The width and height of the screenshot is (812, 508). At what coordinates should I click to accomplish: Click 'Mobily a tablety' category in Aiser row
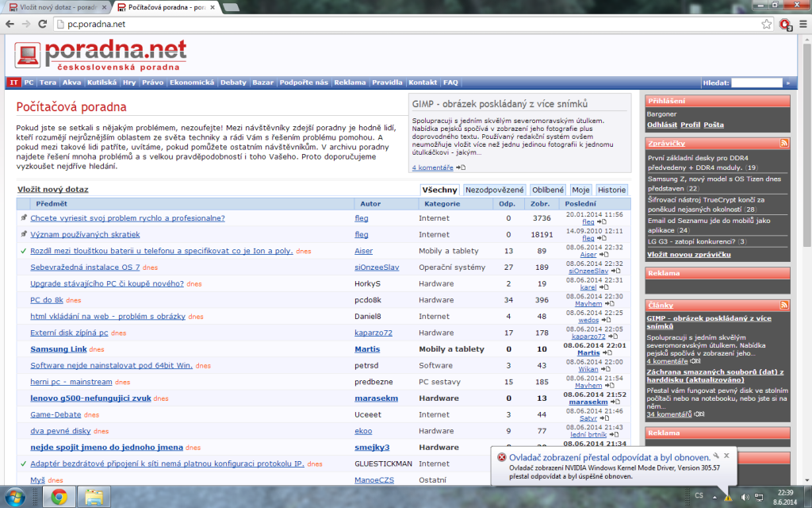449,251
